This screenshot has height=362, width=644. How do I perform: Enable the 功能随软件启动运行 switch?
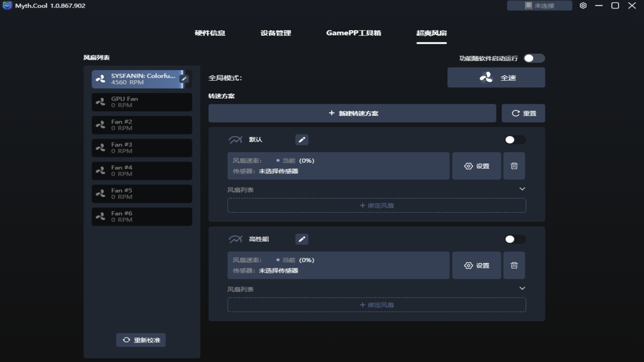(x=535, y=58)
